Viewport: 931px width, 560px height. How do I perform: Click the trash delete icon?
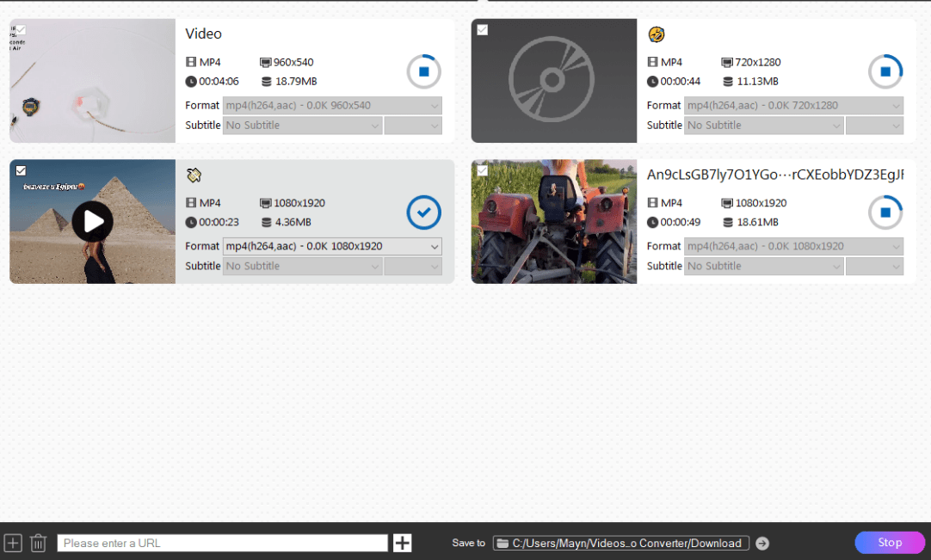[x=38, y=543]
